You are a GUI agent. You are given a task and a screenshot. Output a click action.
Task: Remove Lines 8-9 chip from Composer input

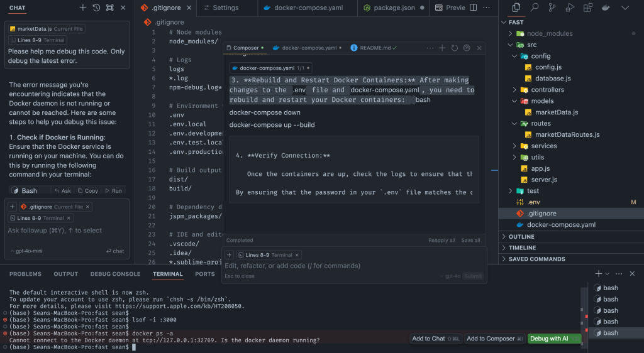click(x=297, y=254)
